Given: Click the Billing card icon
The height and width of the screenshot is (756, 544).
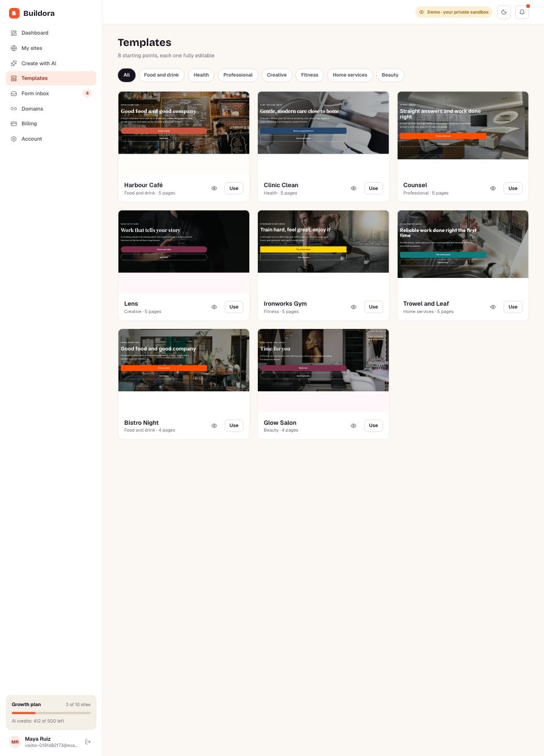Looking at the screenshot, I should [x=14, y=124].
